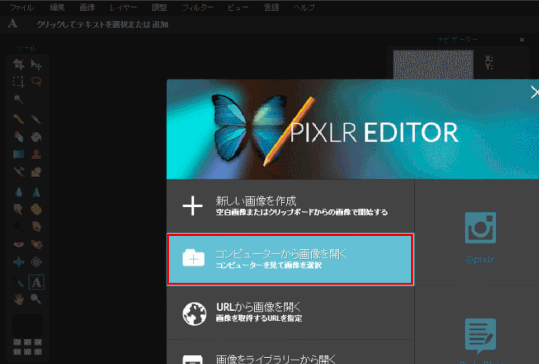Select the Spot Heal tool
Viewport: 539px width, 364px height.
point(36,244)
